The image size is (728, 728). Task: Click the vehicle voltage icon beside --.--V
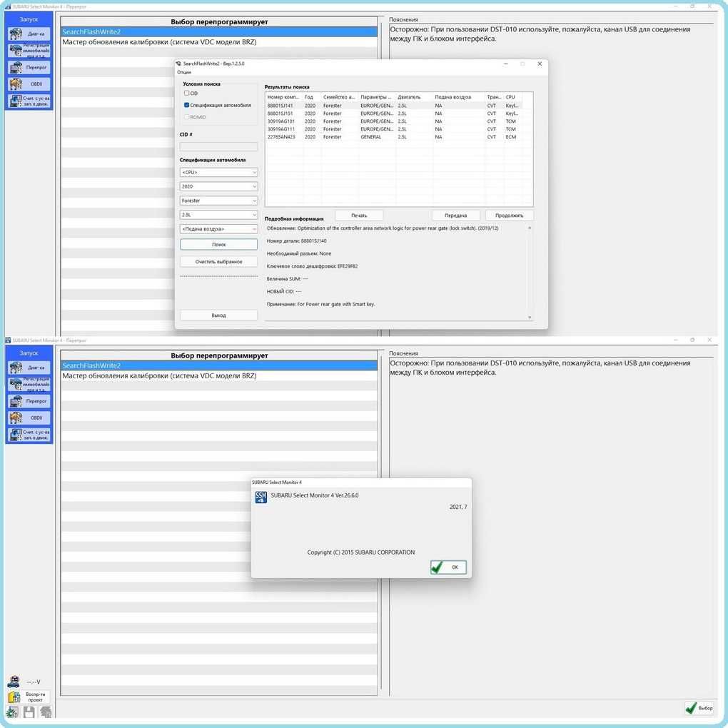point(14,682)
